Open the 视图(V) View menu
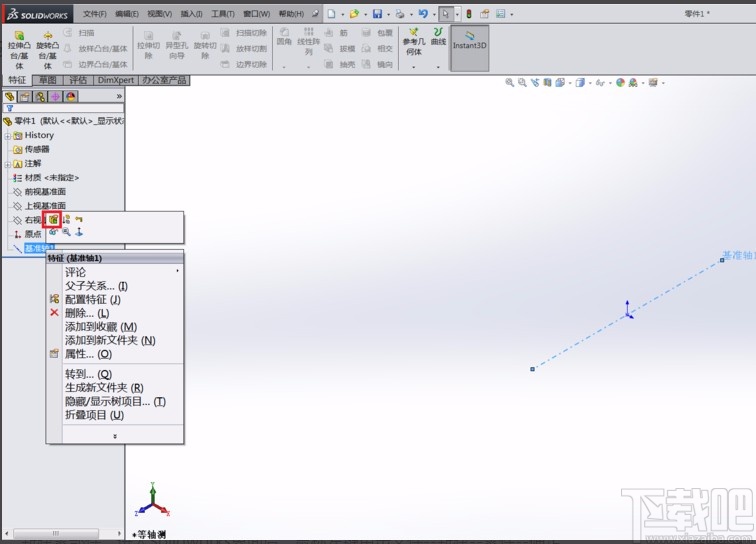 (160, 14)
